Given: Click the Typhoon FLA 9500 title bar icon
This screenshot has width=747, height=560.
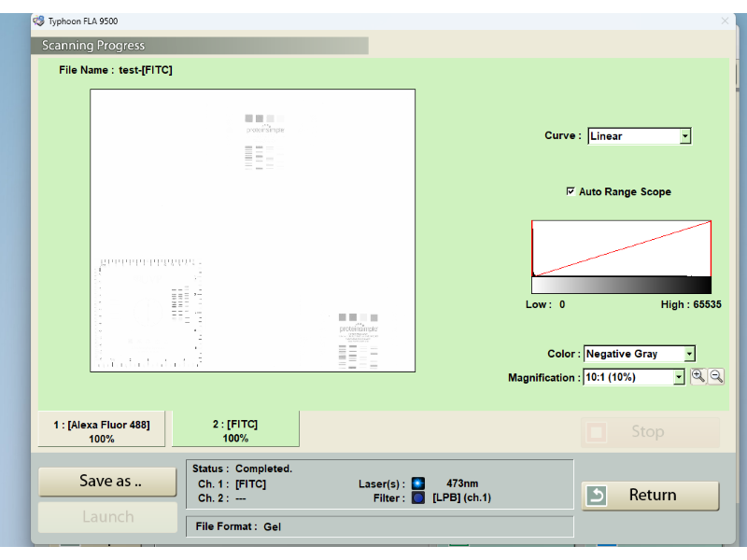Looking at the screenshot, I should [x=38, y=21].
